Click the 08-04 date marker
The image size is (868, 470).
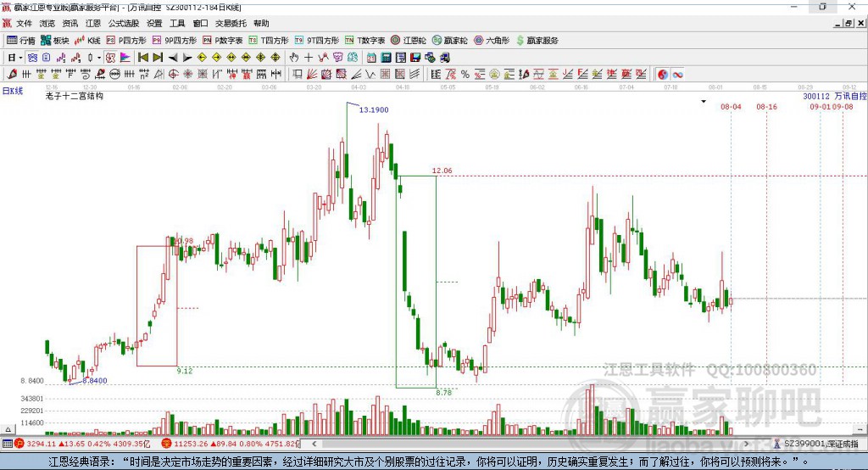(x=731, y=106)
